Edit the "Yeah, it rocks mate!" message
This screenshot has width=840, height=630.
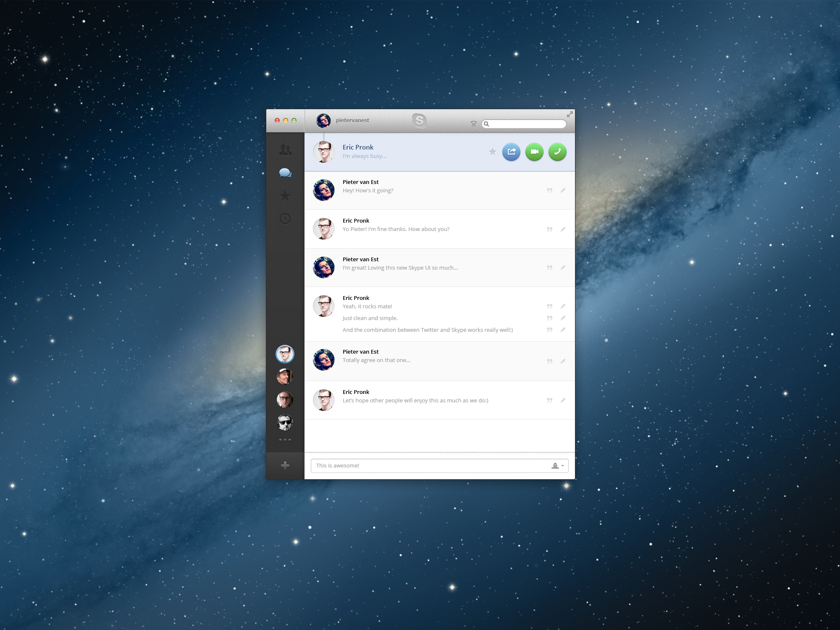click(x=563, y=306)
